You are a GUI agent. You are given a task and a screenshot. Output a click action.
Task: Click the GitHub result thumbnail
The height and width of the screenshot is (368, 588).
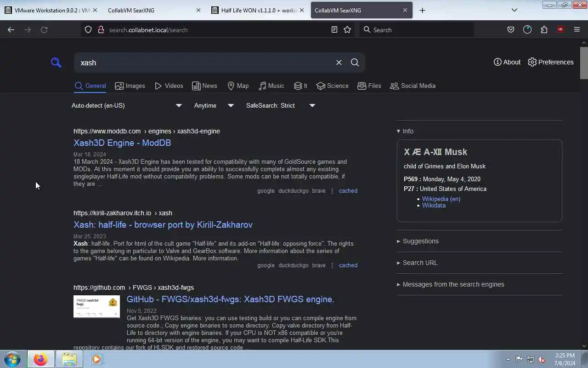[96, 306]
